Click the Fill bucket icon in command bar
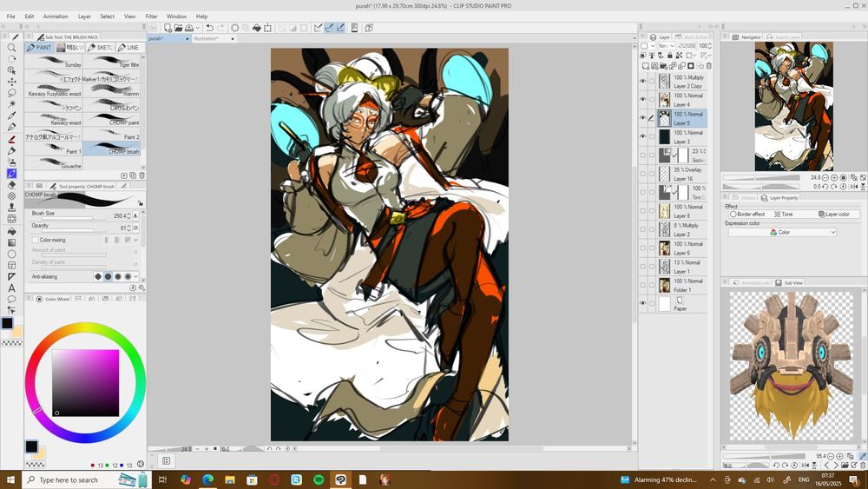 pos(257,28)
